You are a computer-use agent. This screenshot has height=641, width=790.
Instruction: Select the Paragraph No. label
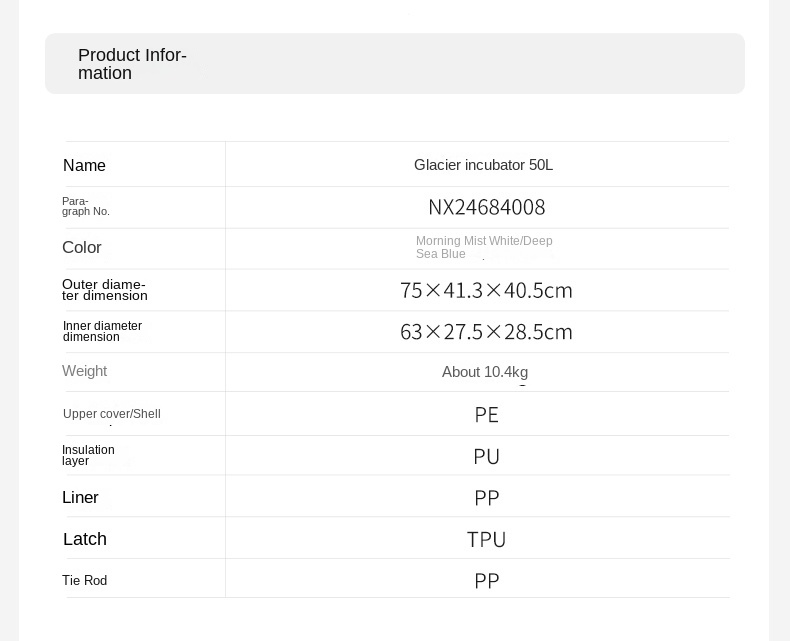click(x=86, y=207)
